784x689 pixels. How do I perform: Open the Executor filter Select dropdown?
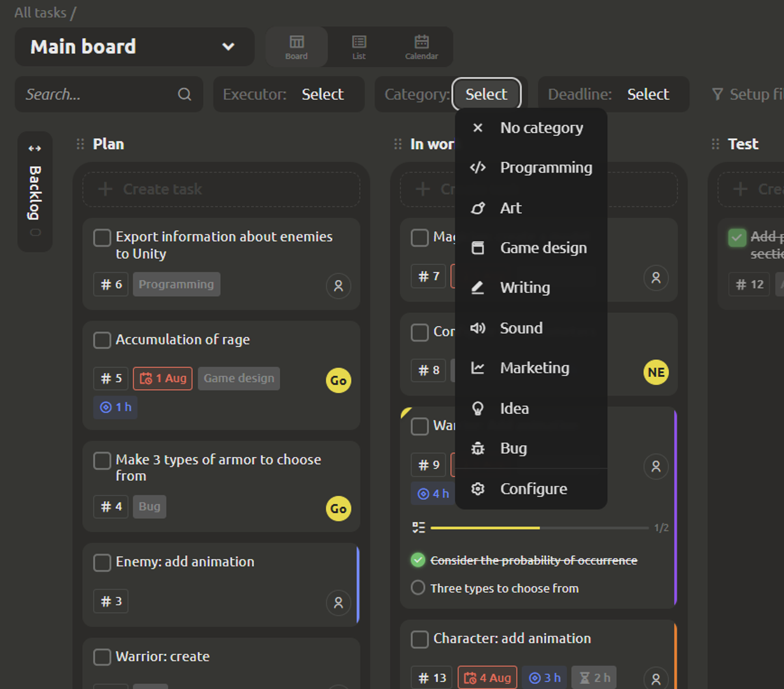322,94
